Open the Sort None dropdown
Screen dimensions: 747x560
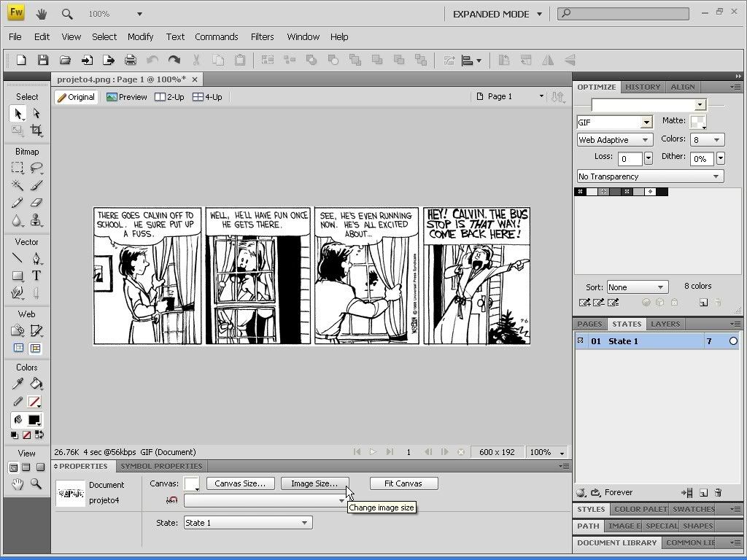point(638,287)
